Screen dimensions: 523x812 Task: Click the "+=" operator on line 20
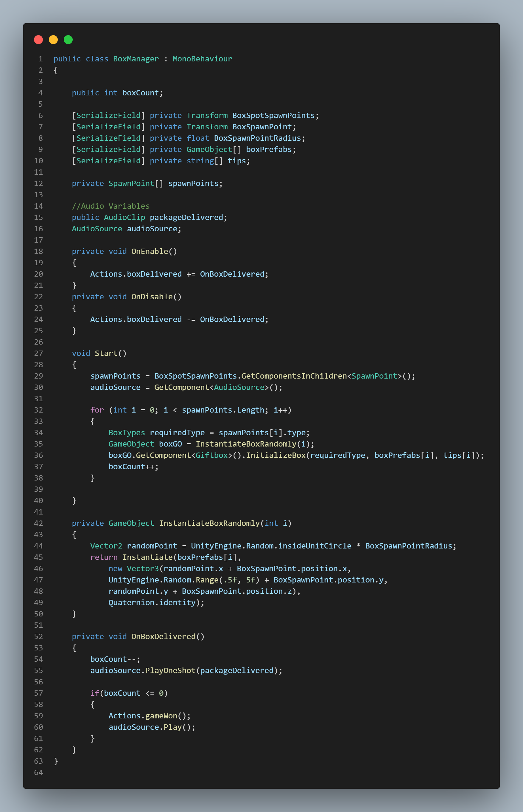coord(191,274)
